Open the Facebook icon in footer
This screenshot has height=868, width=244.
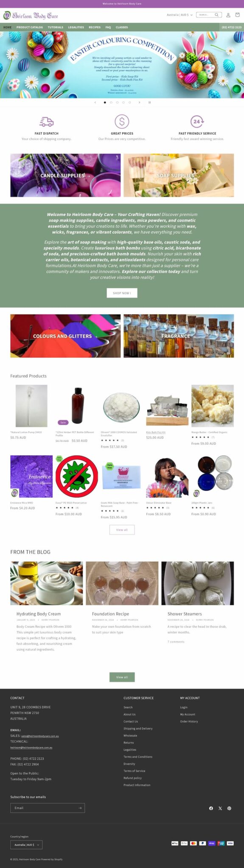click(211, 808)
